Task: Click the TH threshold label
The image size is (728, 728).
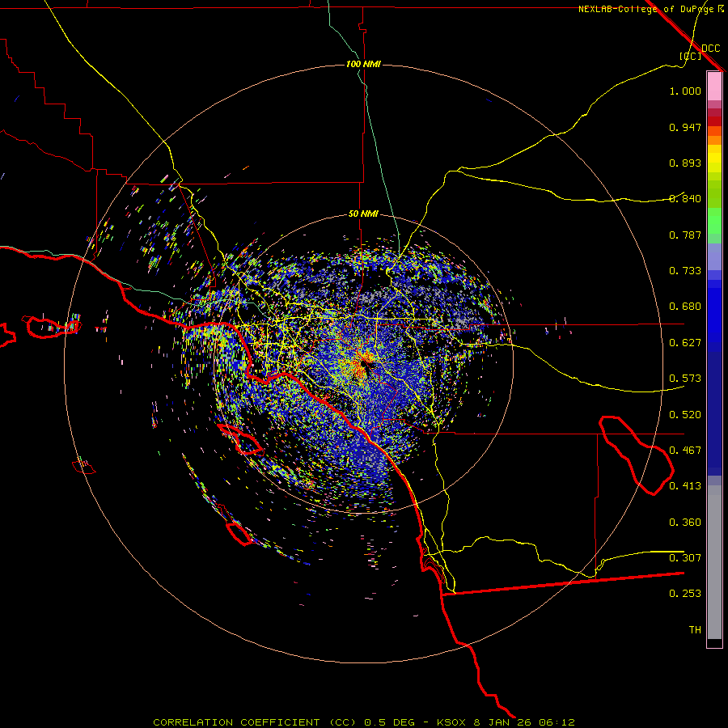Action: (695, 630)
